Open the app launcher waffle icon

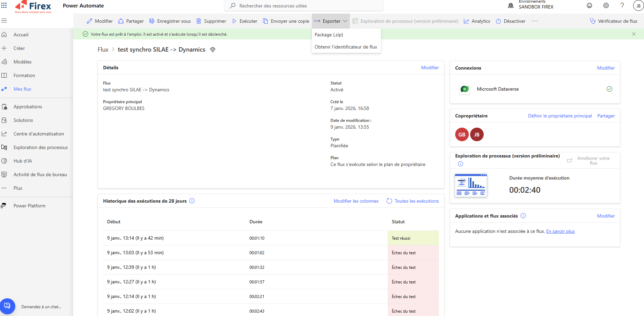4,5
